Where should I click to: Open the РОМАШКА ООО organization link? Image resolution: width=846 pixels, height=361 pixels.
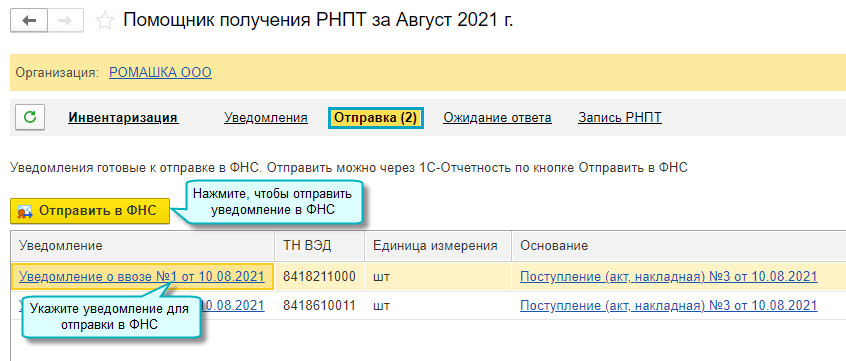tap(160, 72)
